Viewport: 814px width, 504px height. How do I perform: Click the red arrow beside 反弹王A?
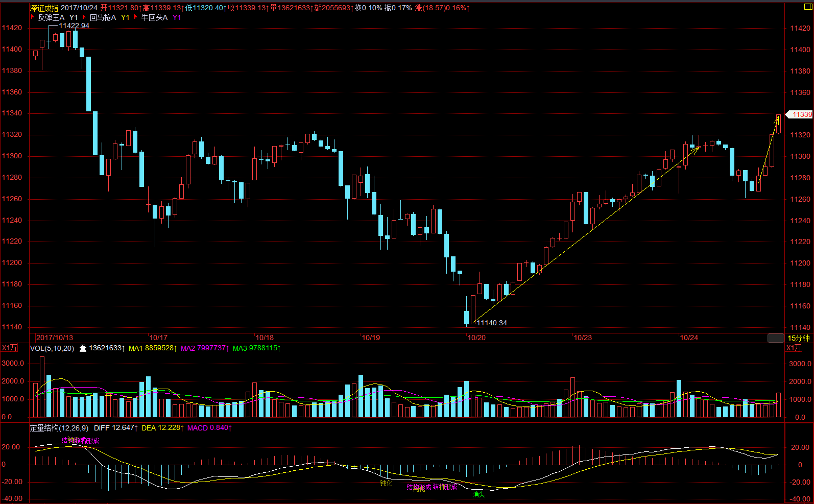click(x=33, y=17)
